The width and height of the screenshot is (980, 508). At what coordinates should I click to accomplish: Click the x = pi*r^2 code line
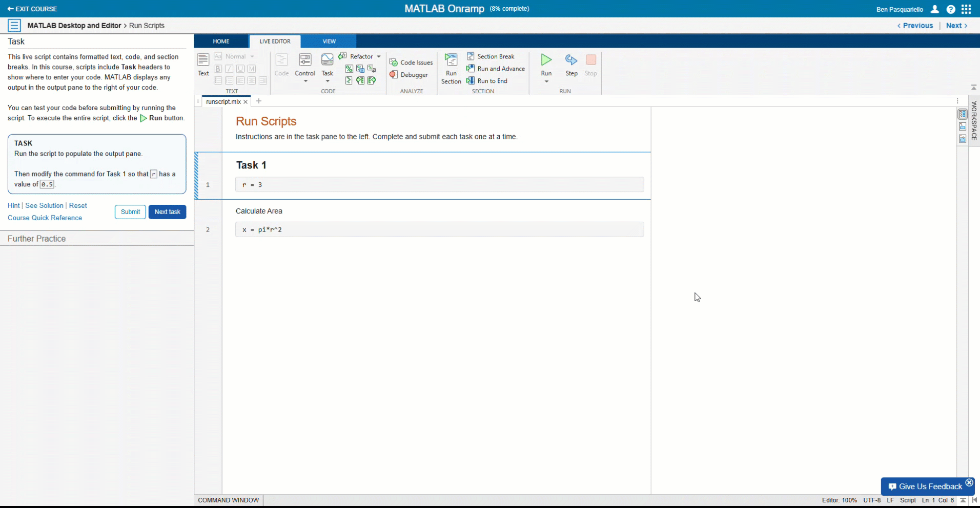click(439, 229)
